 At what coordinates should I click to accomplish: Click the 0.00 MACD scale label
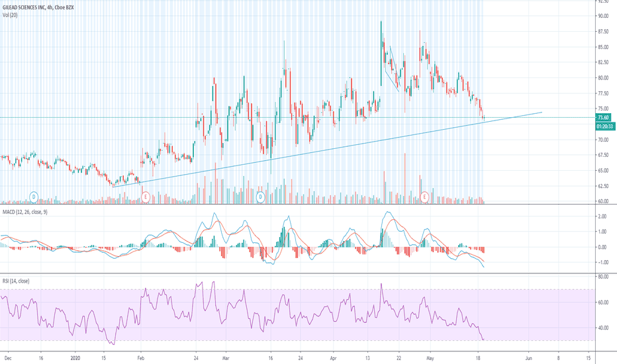coord(602,247)
